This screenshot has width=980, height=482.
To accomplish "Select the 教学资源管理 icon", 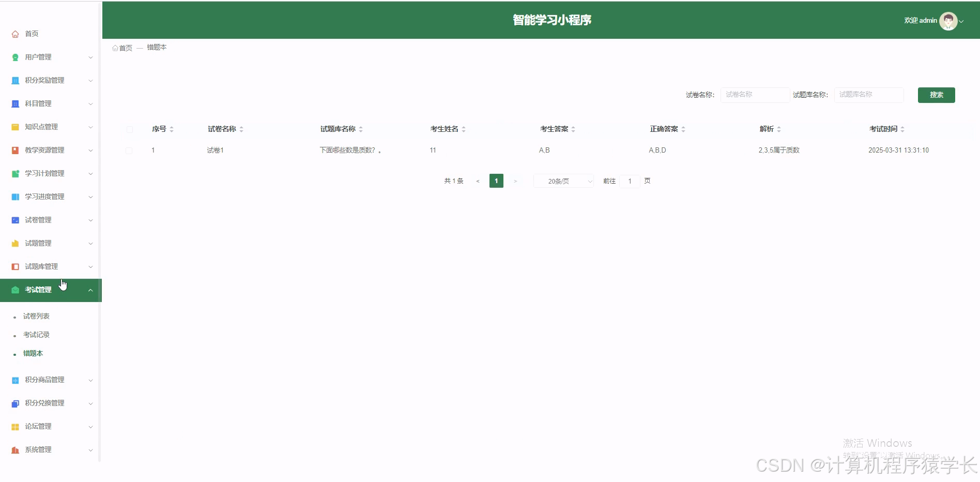I will pyautogui.click(x=15, y=150).
